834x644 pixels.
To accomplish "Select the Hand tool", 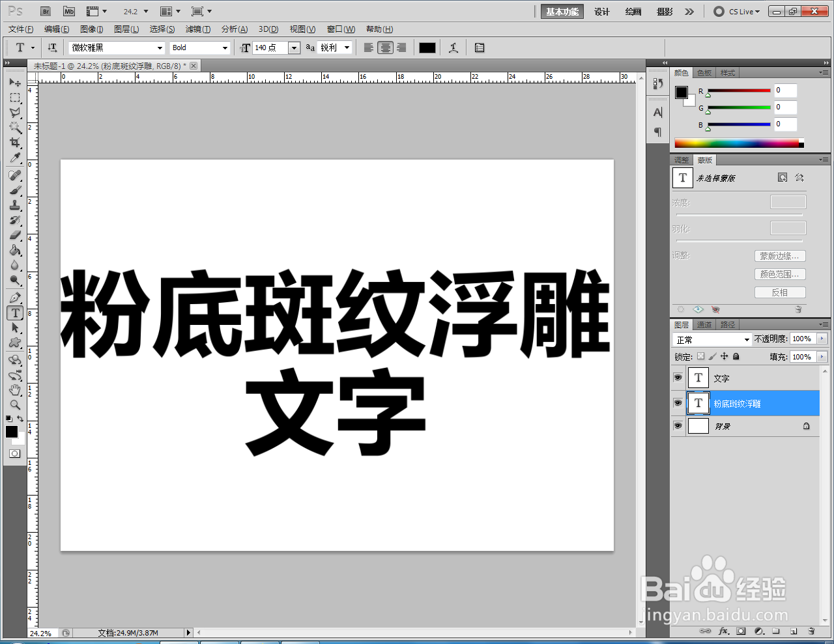I will (15, 390).
